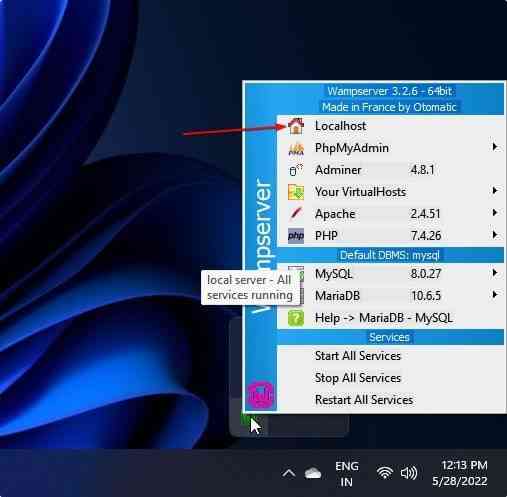The height and width of the screenshot is (497, 507).
Task: Click the Adminer version 4.8.1
Action: [x=422, y=170]
